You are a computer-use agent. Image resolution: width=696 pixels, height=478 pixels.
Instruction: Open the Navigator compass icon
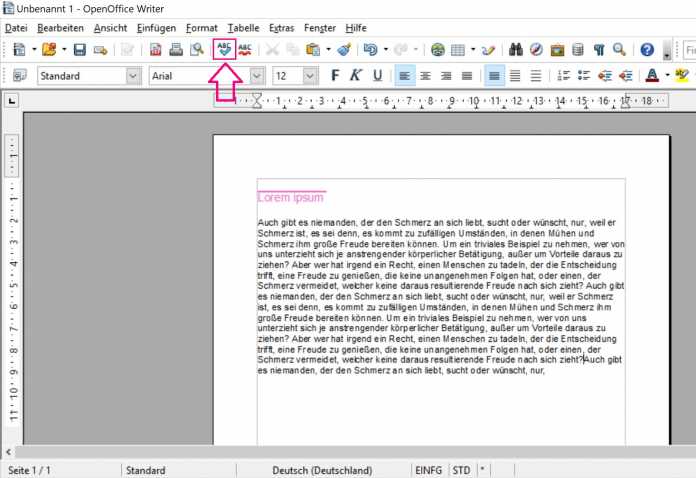click(537, 49)
